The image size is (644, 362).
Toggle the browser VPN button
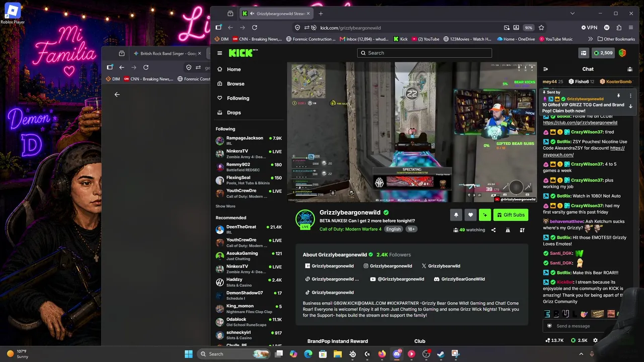589,28
